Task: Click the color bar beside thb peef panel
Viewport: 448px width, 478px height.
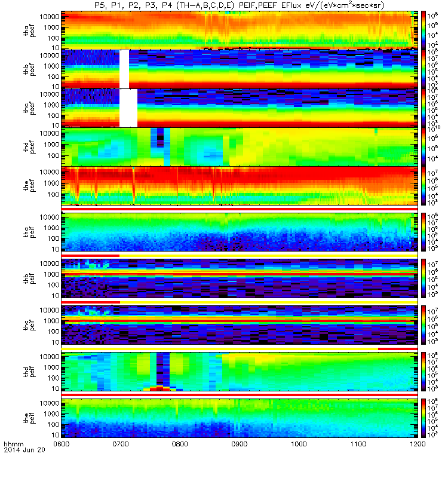Action: coord(424,69)
